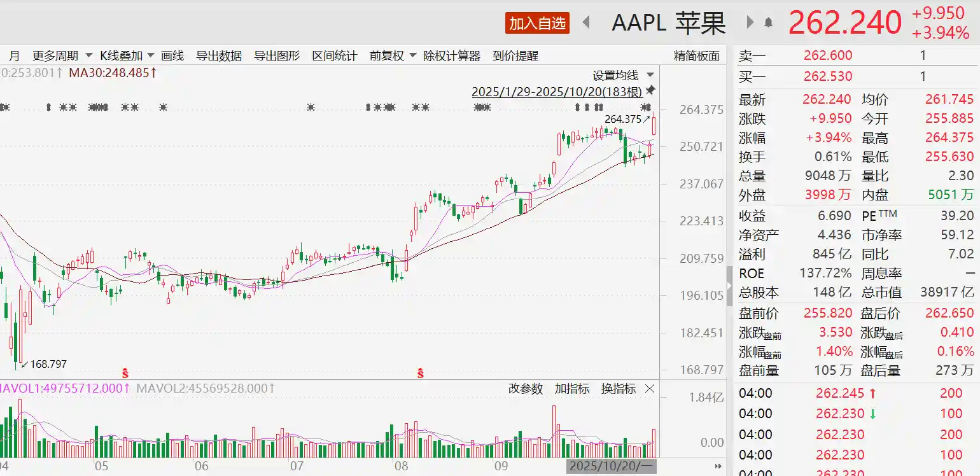Viewport: 980px width, 476px height.
Task: Click the pushpin icon beside the date range
Action: pos(650,90)
